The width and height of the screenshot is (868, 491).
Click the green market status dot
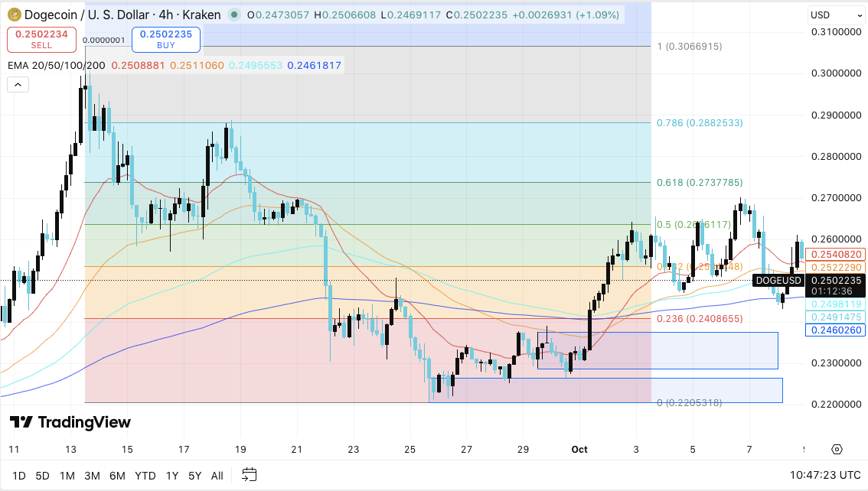pyautogui.click(x=233, y=15)
